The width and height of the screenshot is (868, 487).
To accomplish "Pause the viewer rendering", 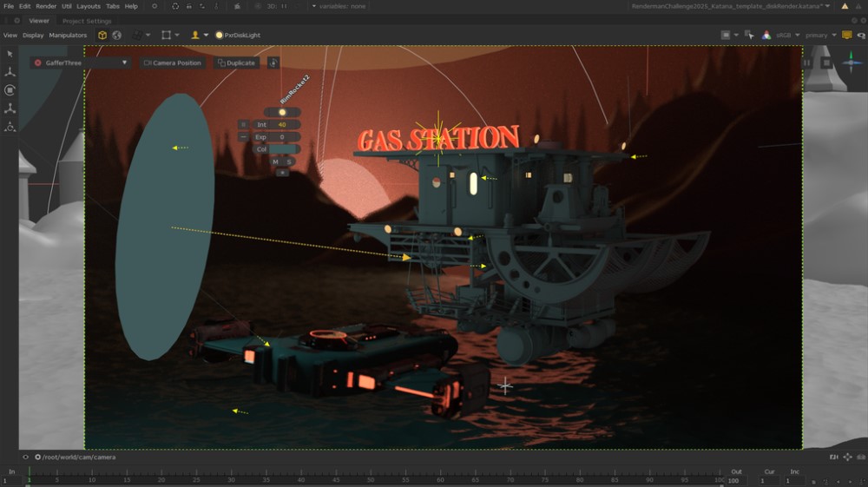I will (x=807, y=63).
